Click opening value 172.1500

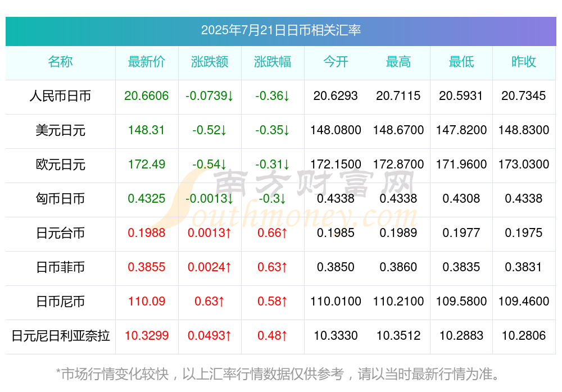(336, 165)
